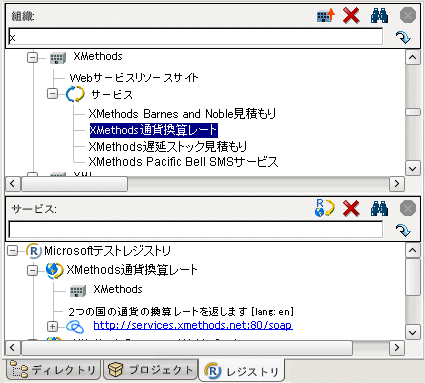Select XMethods Barnes and Noble見積もり

[x=182, y=114]
